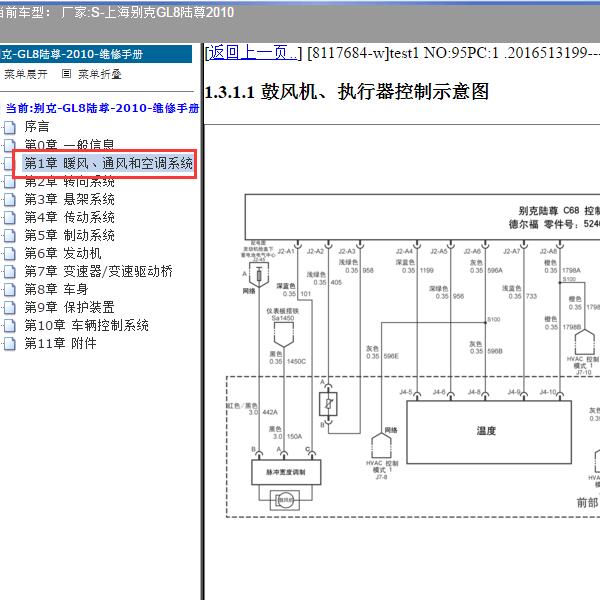600x600 pixels.
Task: Click the collapse icon next to 菜单折叠
Action: 66,73
